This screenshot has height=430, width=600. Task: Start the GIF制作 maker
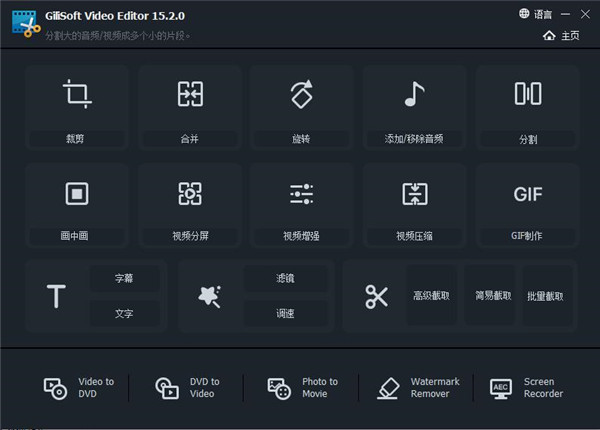click(x=527, y=205)
